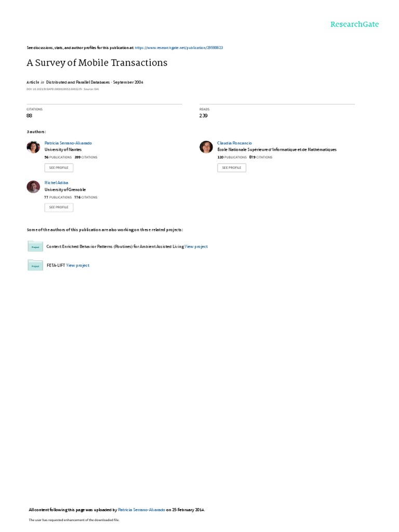Click See Profile button under University of Nantes
This screenshot has height=532, width=399.
[59, 168]
